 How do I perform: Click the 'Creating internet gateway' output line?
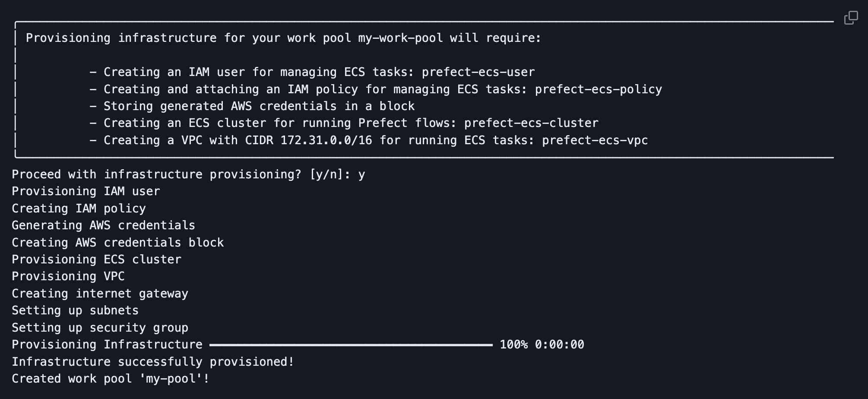click(100, 294)
